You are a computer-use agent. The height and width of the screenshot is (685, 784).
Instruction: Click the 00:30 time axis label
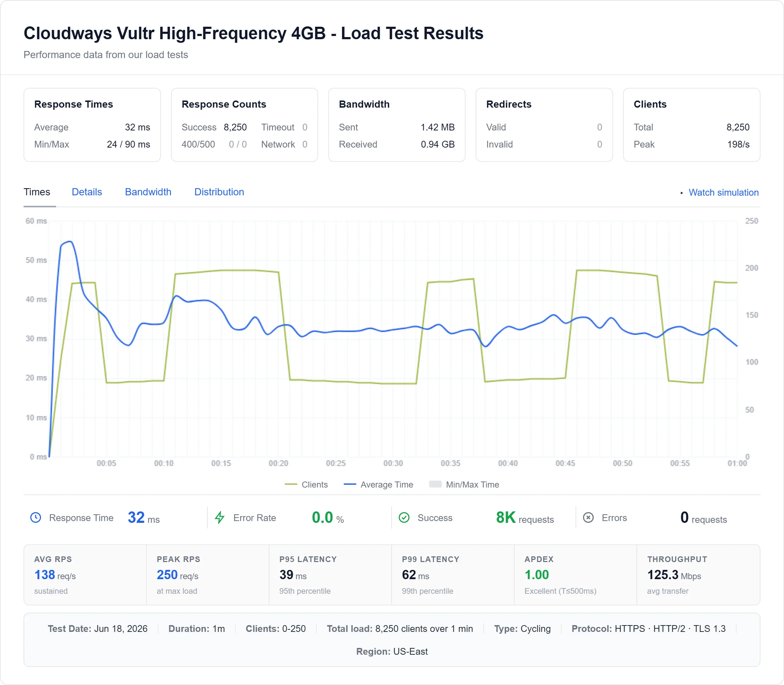point(393,463)
